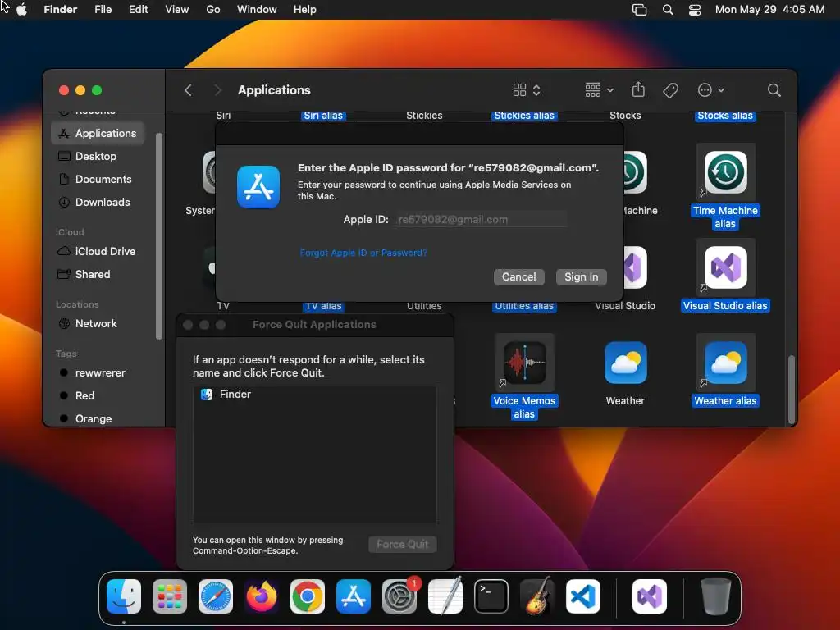Click the Finder share toolbar icon

pos(638,90)
